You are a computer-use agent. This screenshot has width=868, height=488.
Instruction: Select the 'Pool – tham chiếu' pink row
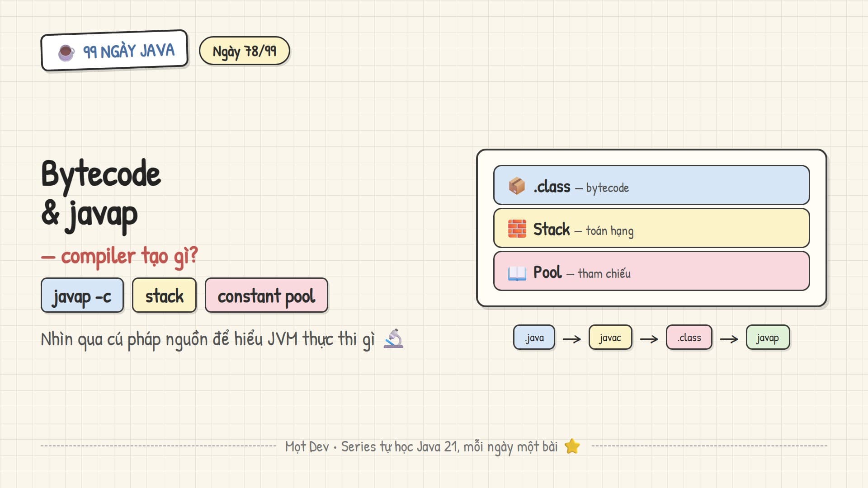pos(651,271)
